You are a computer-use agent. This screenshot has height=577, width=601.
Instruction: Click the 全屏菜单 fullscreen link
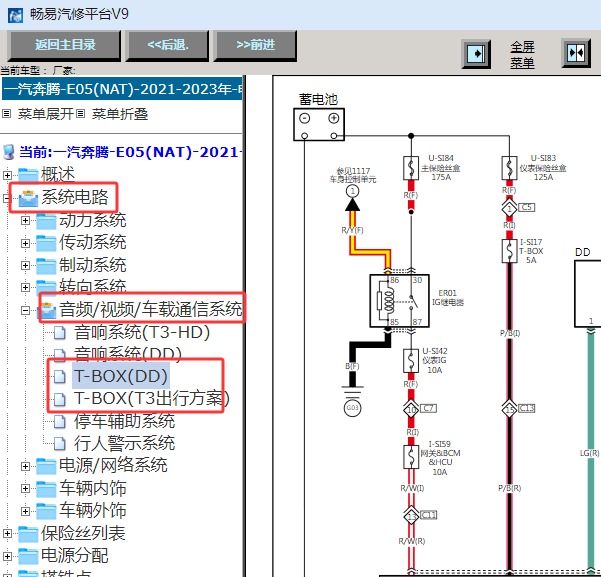(522, 54)
